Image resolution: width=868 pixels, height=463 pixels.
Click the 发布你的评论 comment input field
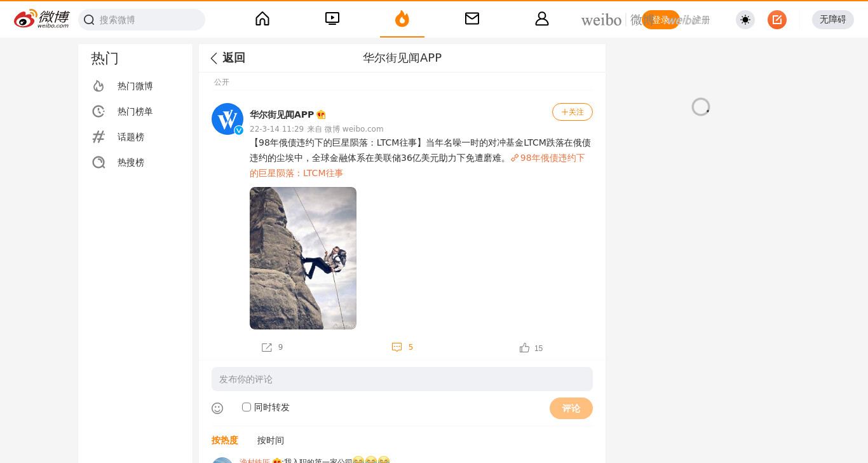tap(402, 379)
